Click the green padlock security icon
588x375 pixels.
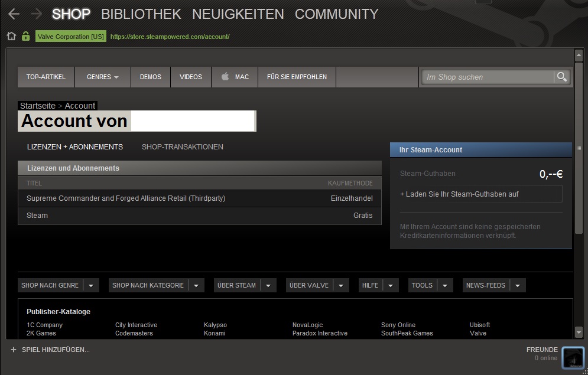tap(25, 37)
